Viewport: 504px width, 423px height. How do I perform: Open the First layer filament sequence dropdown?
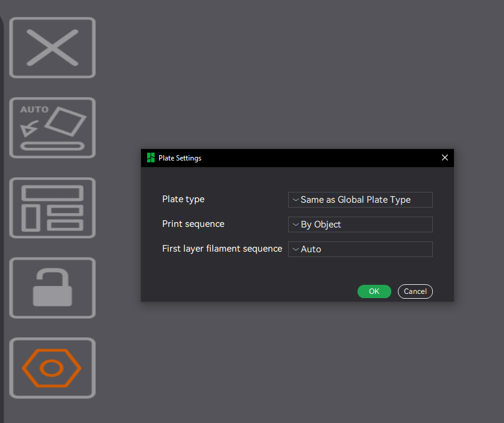(361, 249)
